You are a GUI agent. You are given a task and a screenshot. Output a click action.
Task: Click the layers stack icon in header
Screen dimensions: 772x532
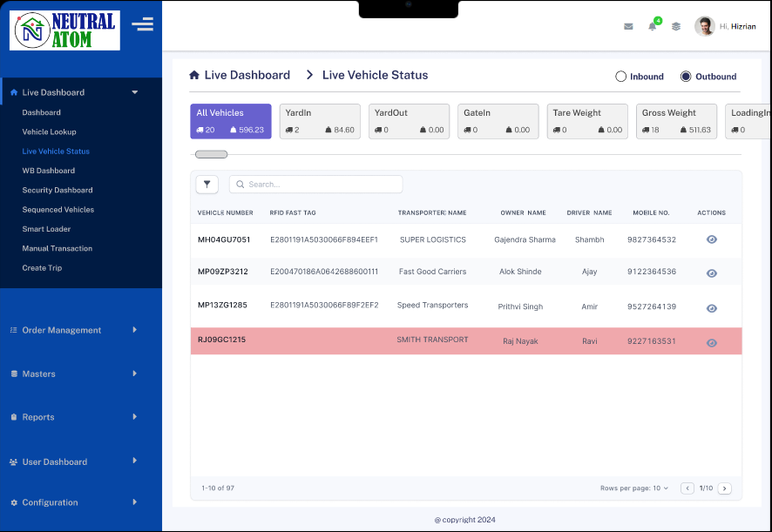click(676, 26)
